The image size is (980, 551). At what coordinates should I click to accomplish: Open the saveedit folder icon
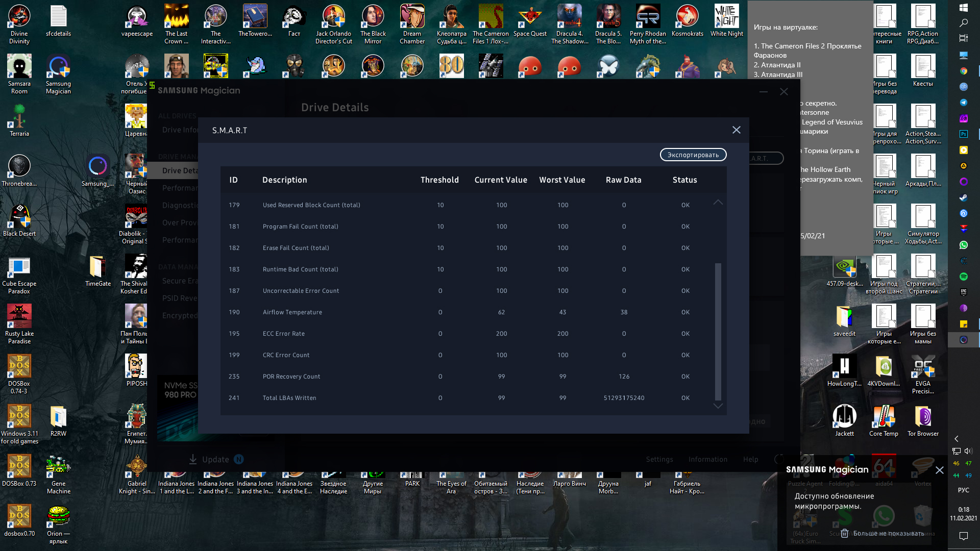pos(844,320)
